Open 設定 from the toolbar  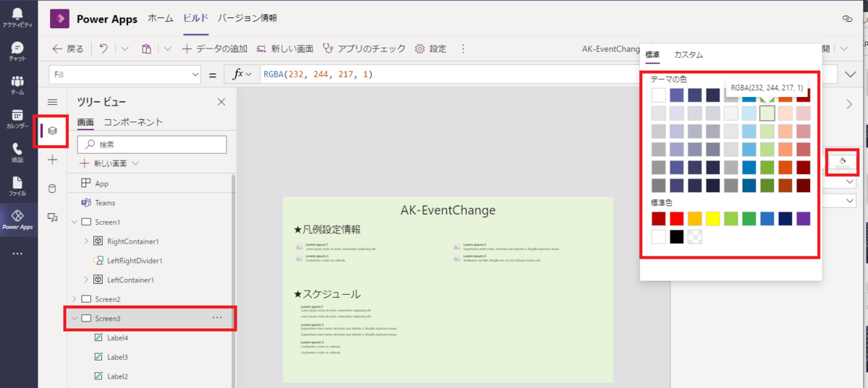pyautogui.click(x=431, y=48)
